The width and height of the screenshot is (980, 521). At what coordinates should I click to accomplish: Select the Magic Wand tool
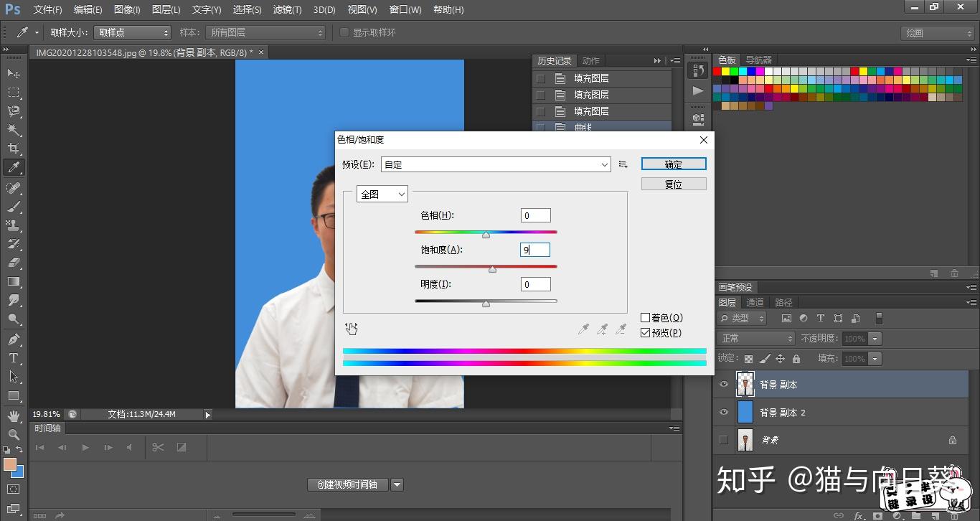point(14,130)
